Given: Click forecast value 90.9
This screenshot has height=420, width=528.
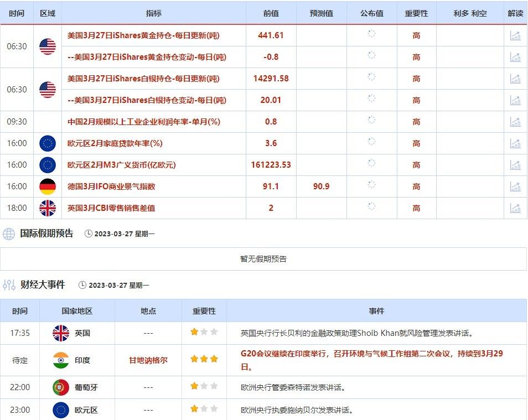Looking at the screenshot, I should click(x=321, y=186).
